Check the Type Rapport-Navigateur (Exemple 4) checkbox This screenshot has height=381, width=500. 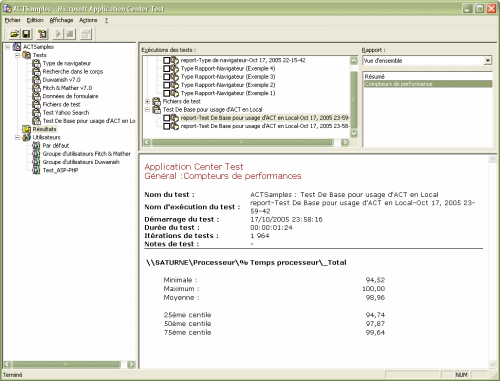[x=167, y=68]
